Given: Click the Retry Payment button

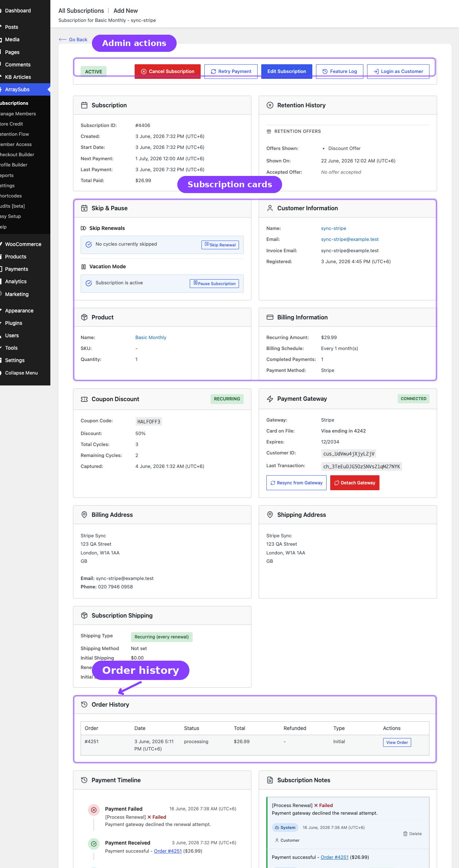Looking at the screenshot, I should coord(231,72).
